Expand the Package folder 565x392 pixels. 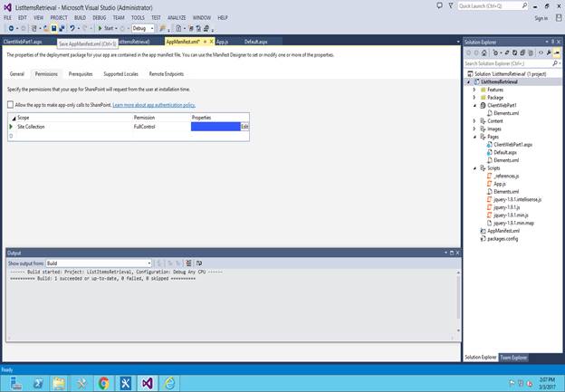tap(474, 98)
